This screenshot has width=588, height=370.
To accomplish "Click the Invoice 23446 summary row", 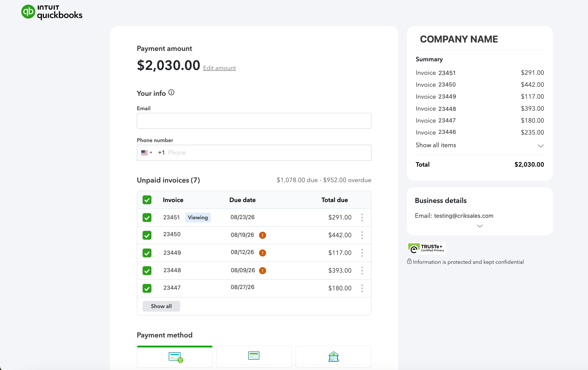I will coord(480,132).
